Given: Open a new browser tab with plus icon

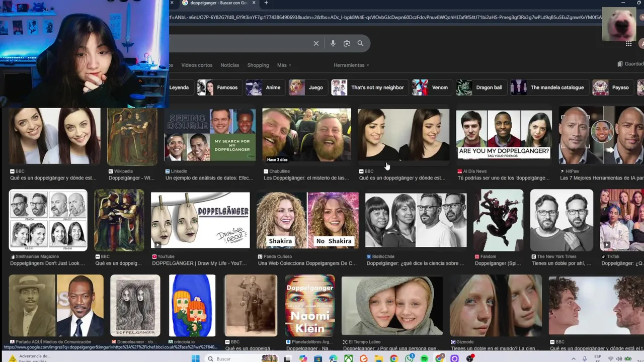Looking at the screenshot, I should click(266, 3).
